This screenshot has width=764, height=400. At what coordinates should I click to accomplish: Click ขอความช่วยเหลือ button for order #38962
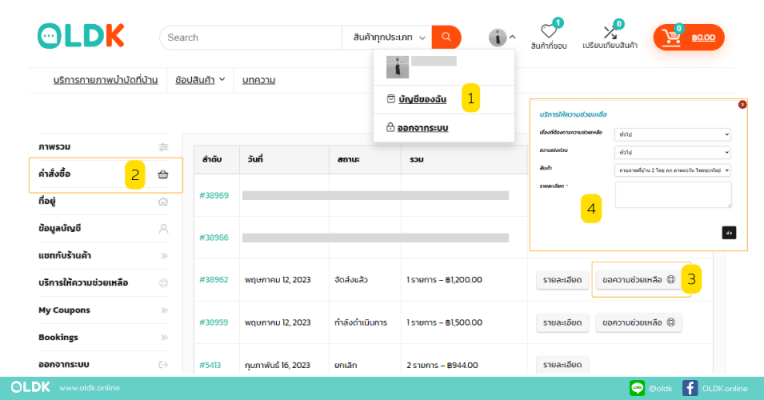[637, 279]
